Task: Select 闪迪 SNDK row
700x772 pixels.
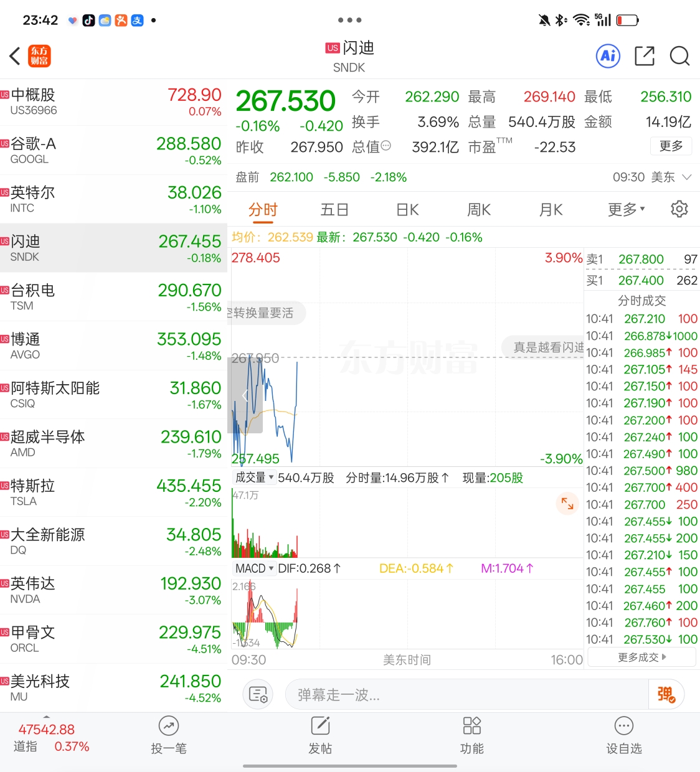Action: point(113,248)
